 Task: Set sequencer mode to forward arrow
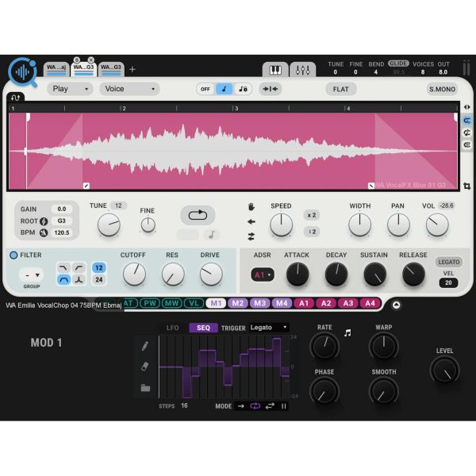240,406
